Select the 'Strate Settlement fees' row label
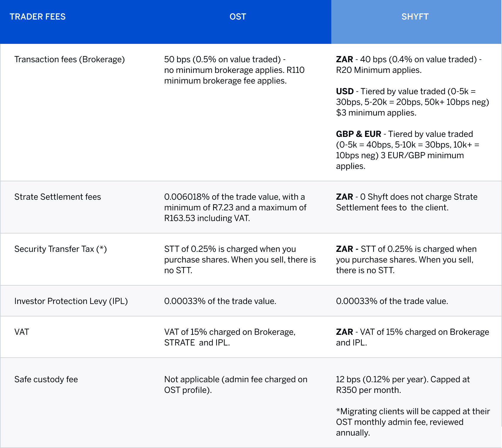Screen dimensions: 502x448 (x=58, y=197)
